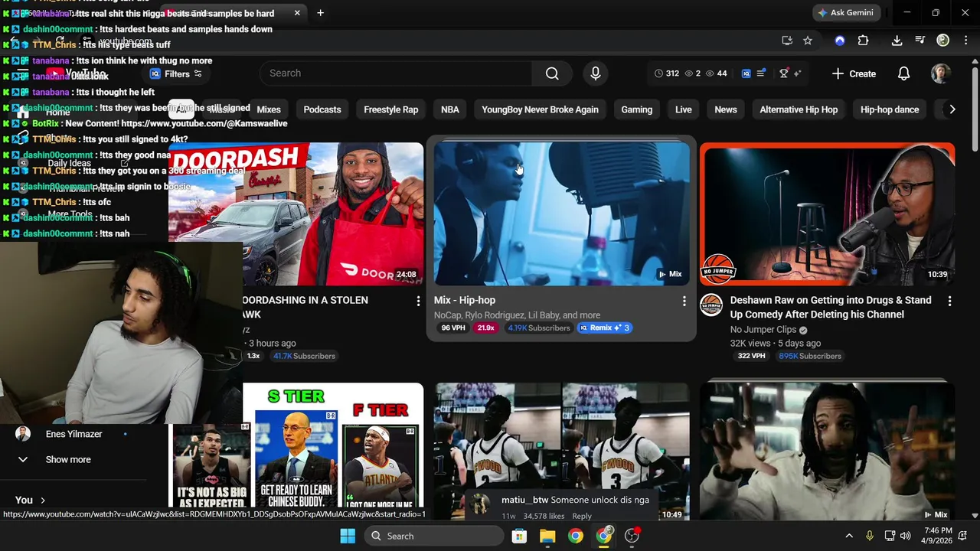Image resolution: width=980 pixels, height=551 pixels.
Task: Select the Podcasts category chip
Action: (x=322, y=109)
